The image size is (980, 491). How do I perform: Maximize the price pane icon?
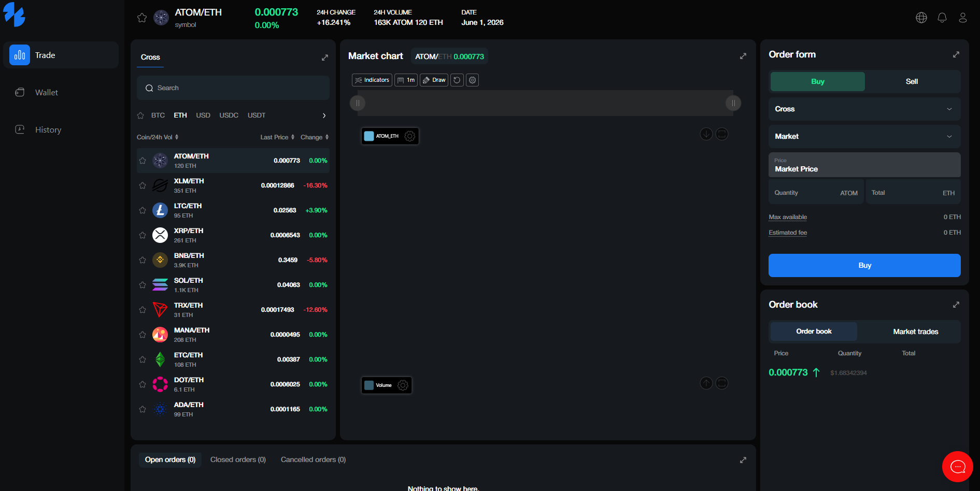coord(722,134)
